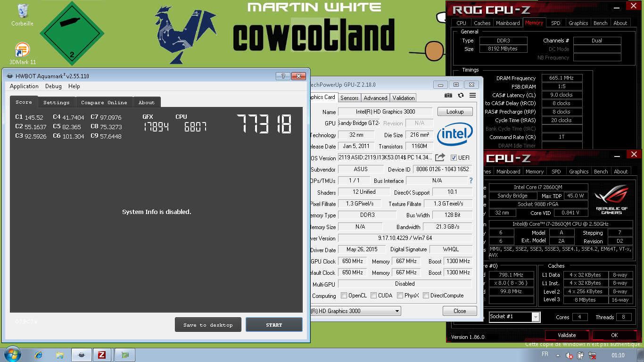Image resolution: width=644 pixels, height=362 pixels.
Task: Switch to the Advanced tab in GPU-Z
Action: (376, 98)
